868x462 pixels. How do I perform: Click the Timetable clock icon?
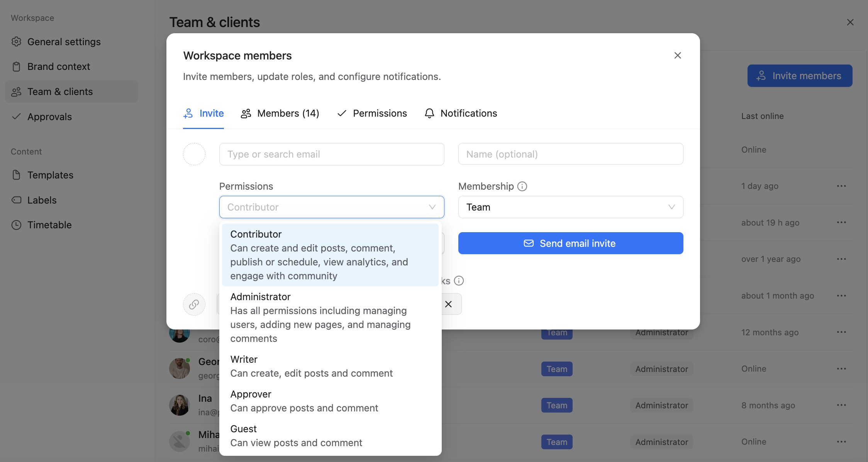point(16,225)
